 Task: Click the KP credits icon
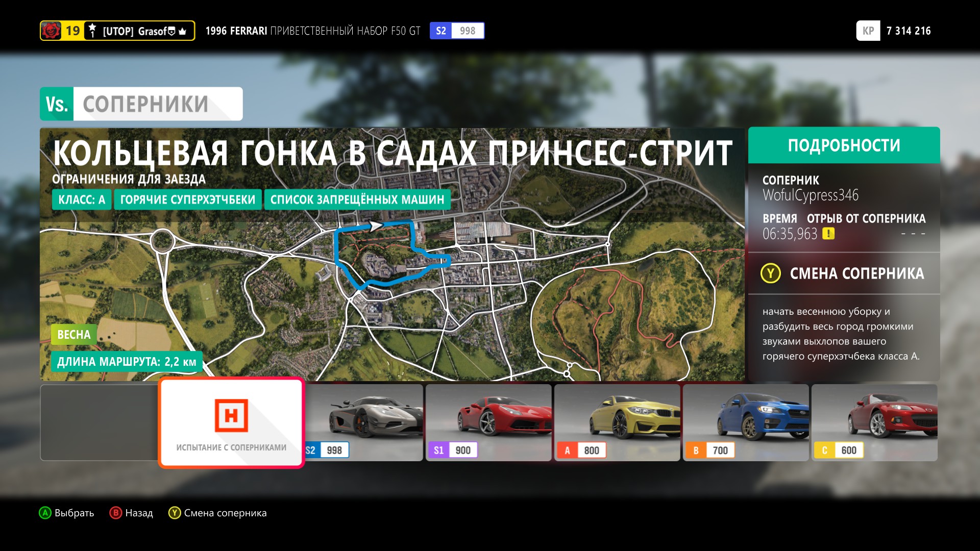(868, 31)
